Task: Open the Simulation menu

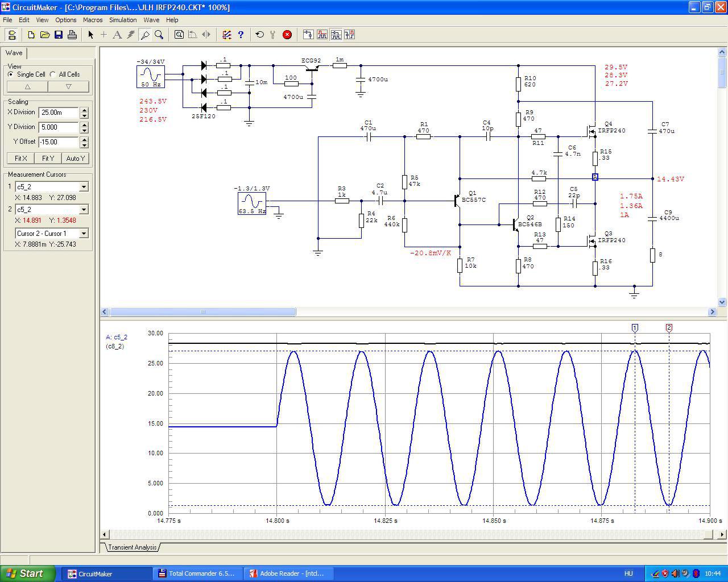Action: [123, 20]
